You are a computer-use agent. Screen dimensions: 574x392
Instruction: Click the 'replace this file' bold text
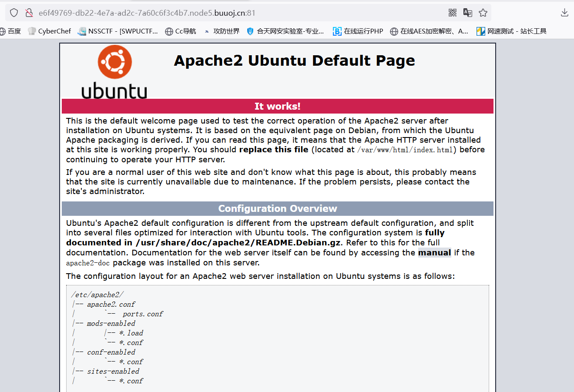click(274, 150)
